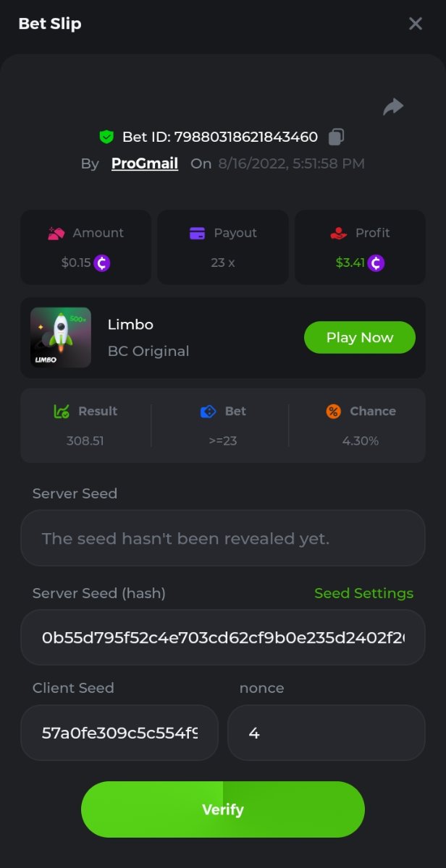446x868 pixels.
Task: Click the Amount coin currency icon
Action: point(102,263)
